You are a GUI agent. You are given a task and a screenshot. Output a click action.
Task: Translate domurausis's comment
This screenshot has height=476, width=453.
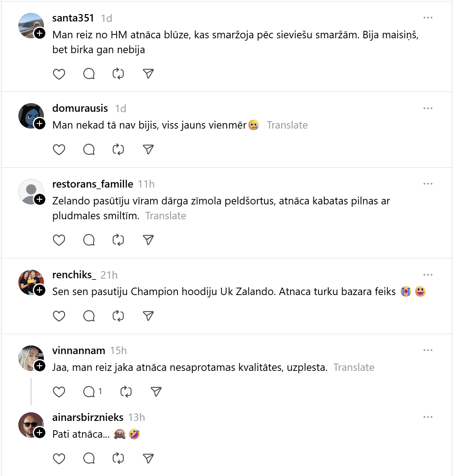coord(287,125)
